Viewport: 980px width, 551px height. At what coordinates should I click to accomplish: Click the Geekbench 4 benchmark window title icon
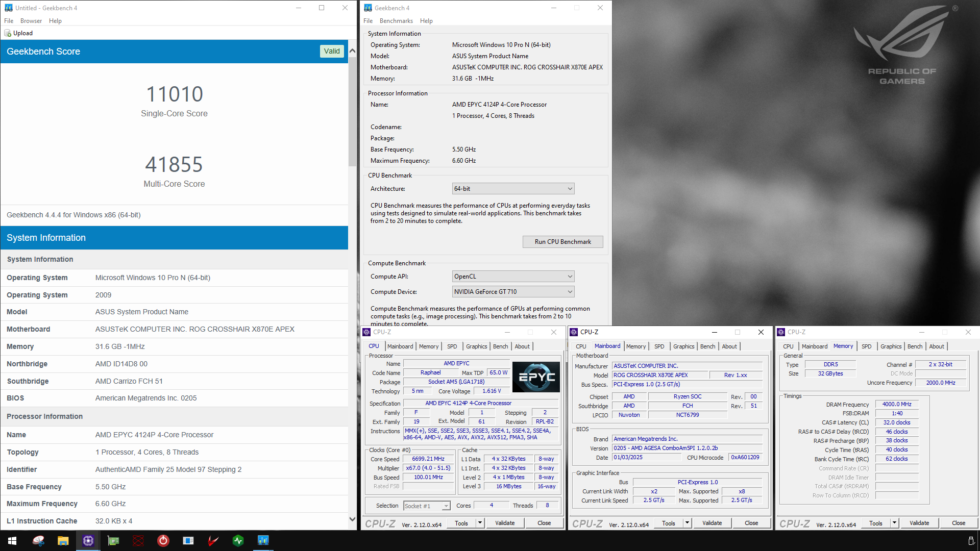point(367,8)
